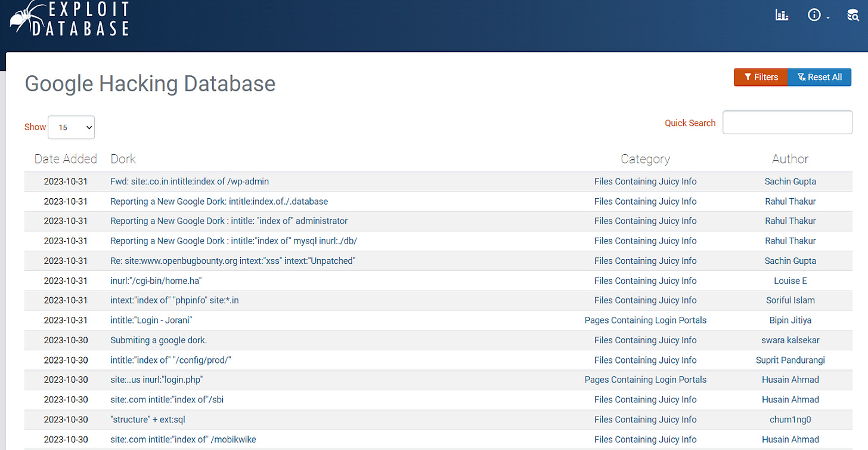Viewport: 868px width, 450px height.
Task: Open dork '"structure" + ext:sql'
Action: (x=148, y=420)
